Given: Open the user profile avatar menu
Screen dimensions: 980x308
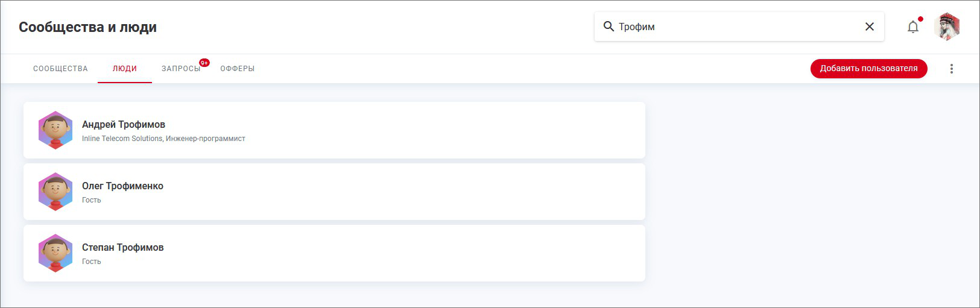Looking at the screenshot, I should 947,27.
